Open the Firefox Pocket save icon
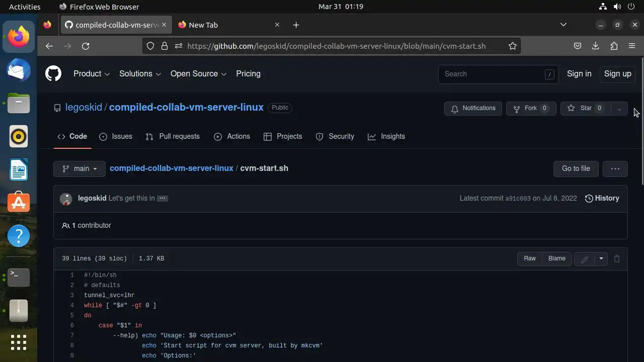Image resolution: width=644 pixels, height=362 pixels. [578, 46]
